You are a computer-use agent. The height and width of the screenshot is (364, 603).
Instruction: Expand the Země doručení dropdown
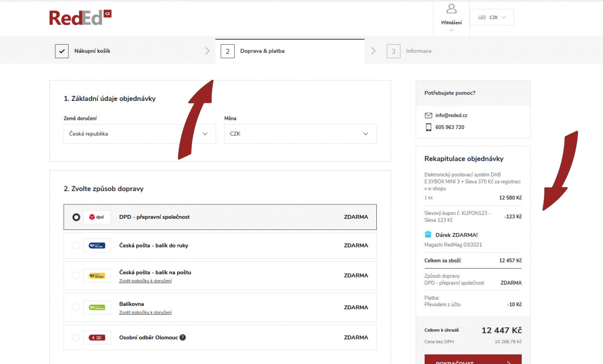(x=139, y=134)
